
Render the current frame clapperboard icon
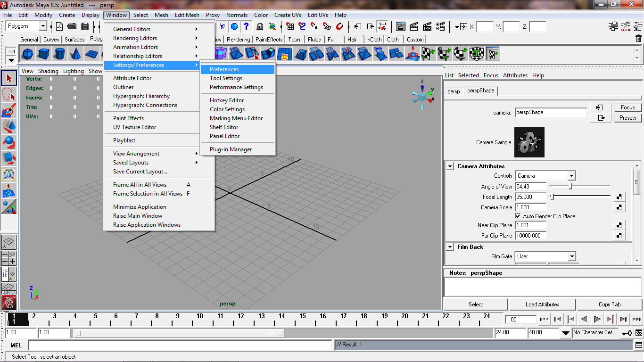(x=414, y=26)
